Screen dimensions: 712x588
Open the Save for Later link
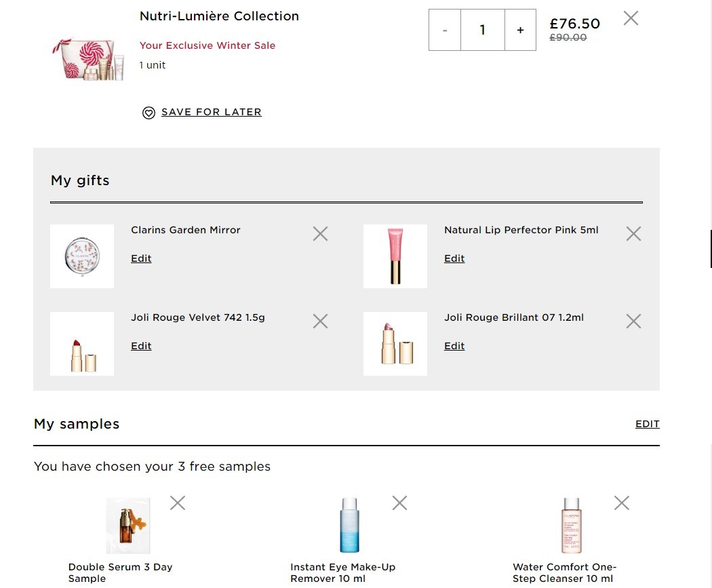[211, 112]
